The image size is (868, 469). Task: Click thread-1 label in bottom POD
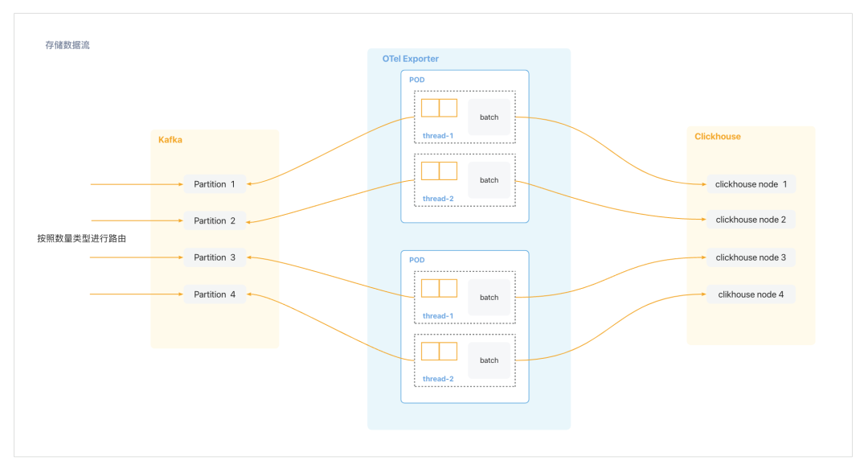click(x=438, y=316)
